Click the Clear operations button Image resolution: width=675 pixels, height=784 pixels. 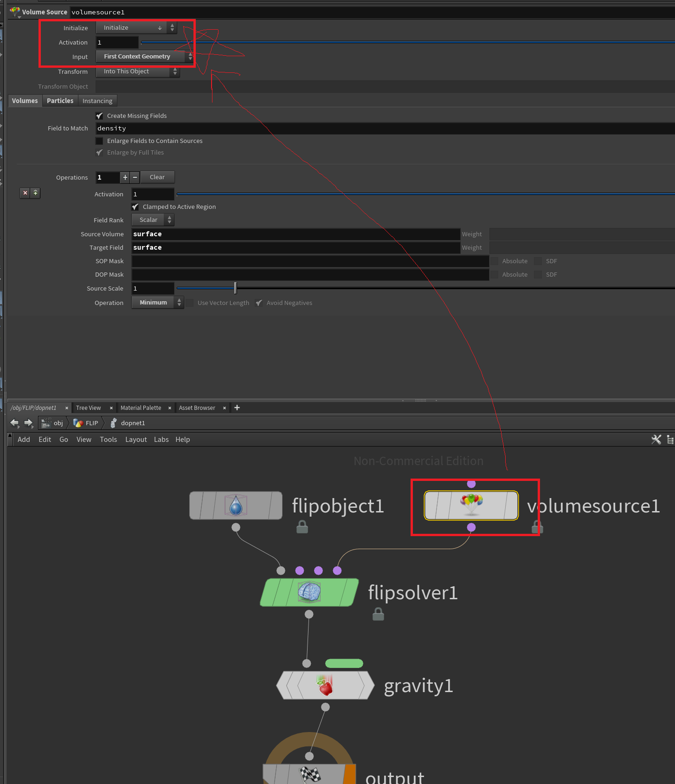tap(157, 177)
